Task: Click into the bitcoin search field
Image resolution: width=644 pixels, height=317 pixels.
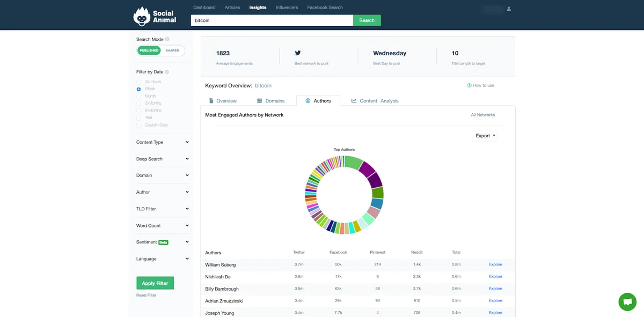Action: click(x=272, y=20)
